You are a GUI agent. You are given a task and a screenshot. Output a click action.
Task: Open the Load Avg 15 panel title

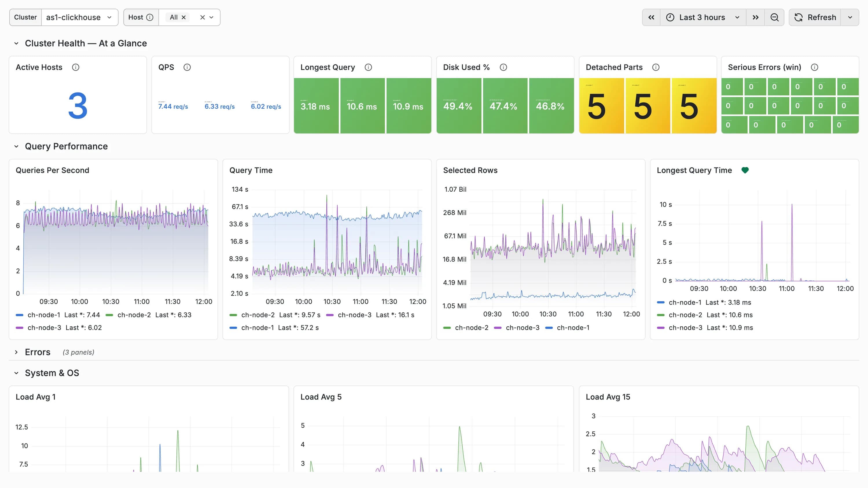point(608,397)
